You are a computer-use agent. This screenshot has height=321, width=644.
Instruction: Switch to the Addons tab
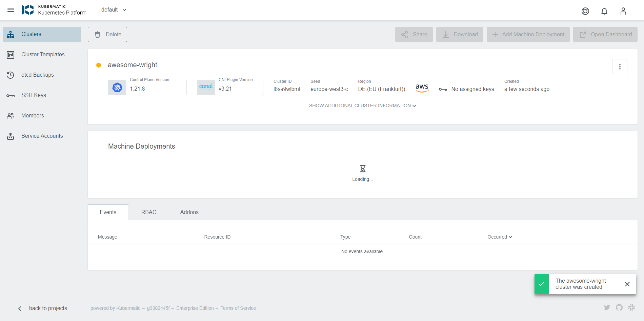pos(189,212)
